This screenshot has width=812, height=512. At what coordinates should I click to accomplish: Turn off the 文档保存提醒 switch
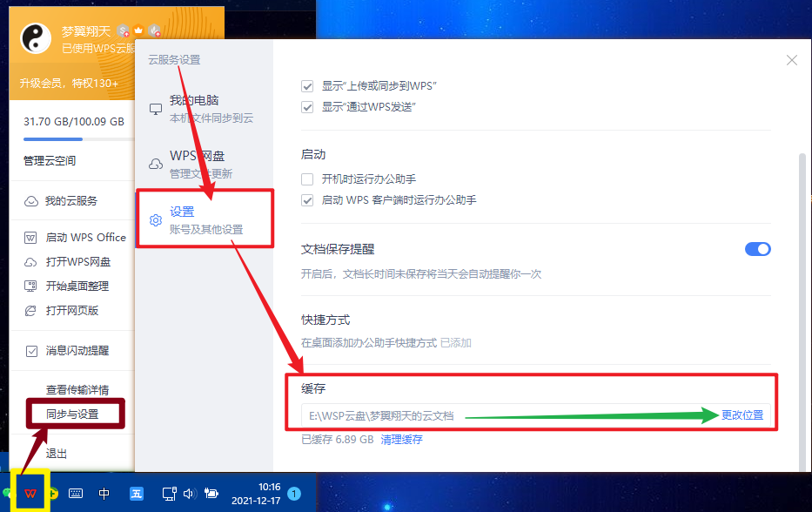coord(758,249)
